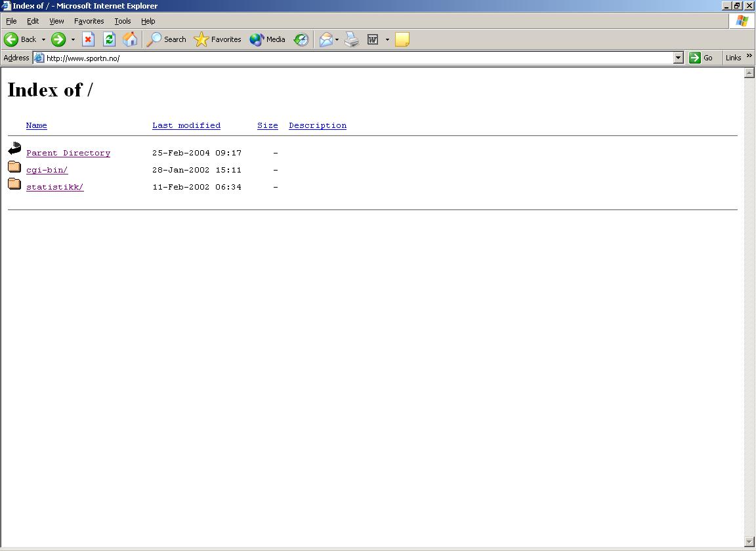Screen dimensions: 756x551
Task: Open the Edit button dropdown arrow
Action: pos(387,39)
